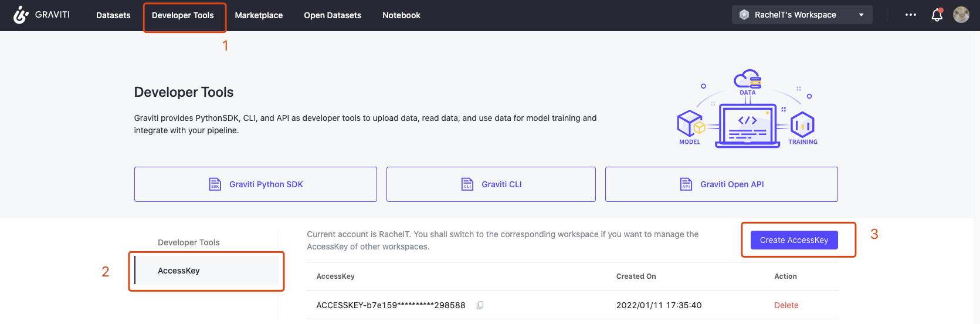980x324 pixels.
Task: Click the API document icon
Action: 686,184
